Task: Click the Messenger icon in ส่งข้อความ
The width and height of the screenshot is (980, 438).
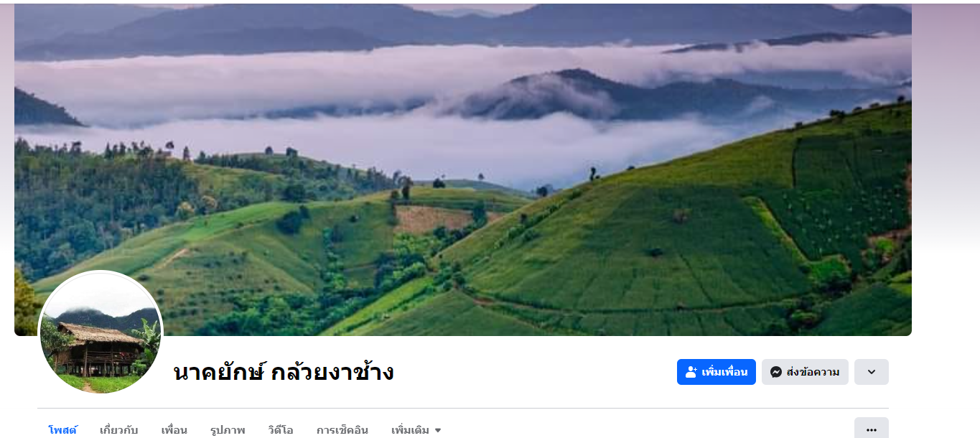Action: [775, 372]
